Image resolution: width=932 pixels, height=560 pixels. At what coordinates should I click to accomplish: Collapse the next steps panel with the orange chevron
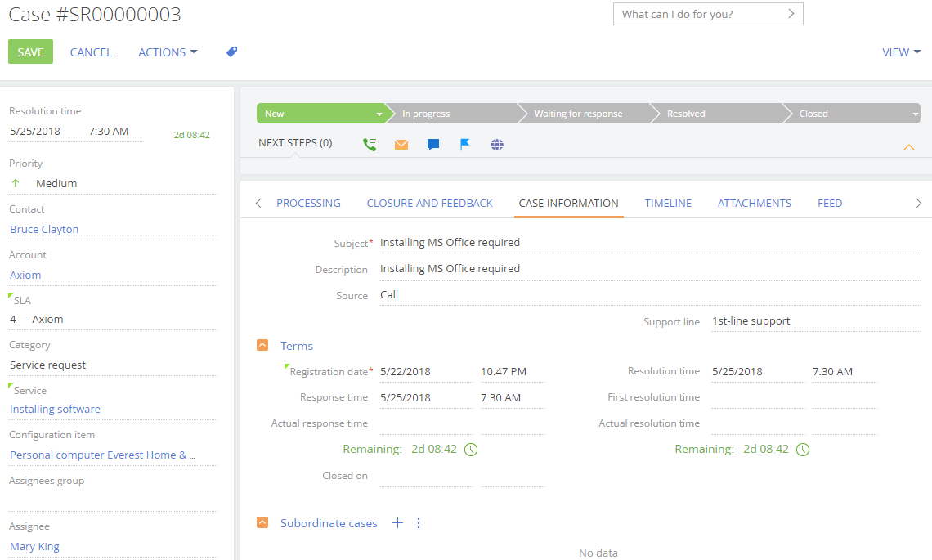point(908,148)
